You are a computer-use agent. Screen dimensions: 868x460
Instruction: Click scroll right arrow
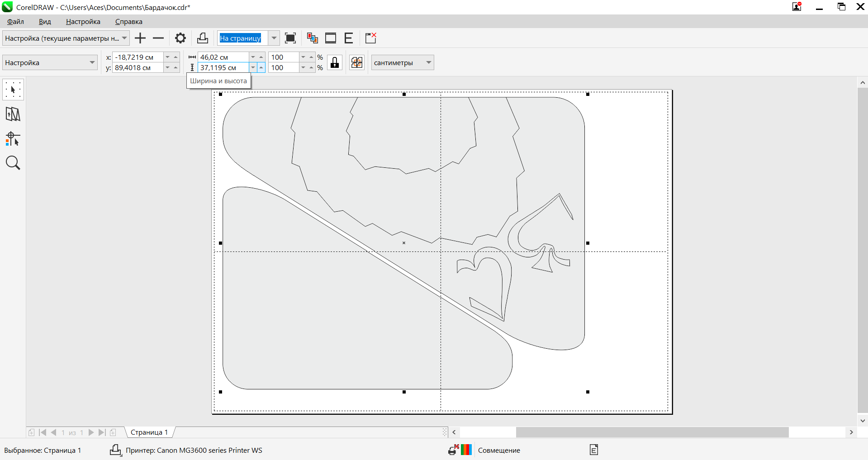pyautogui.click(x=851, y=432)
